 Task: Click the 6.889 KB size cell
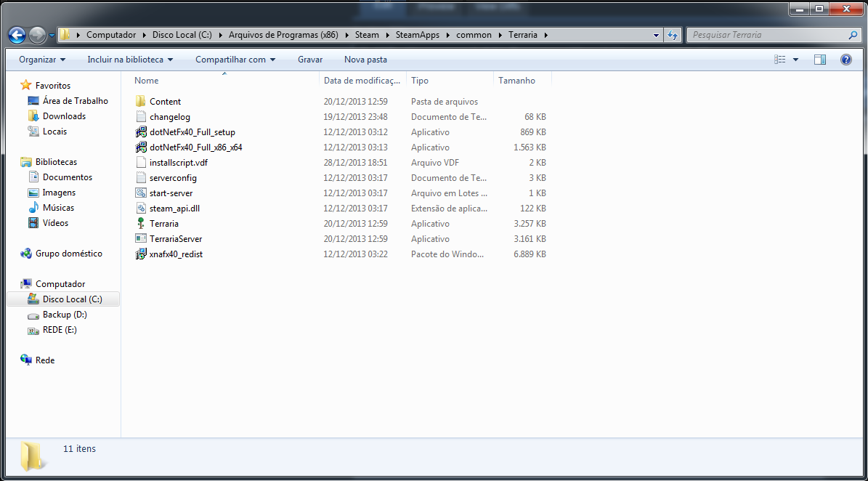click(x=530, y=254)
